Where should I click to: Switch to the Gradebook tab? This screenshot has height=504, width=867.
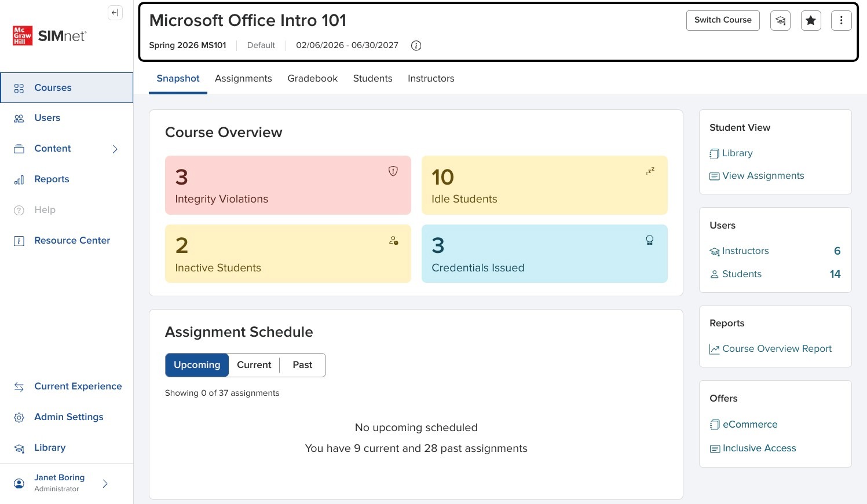[x=313, y=79]
